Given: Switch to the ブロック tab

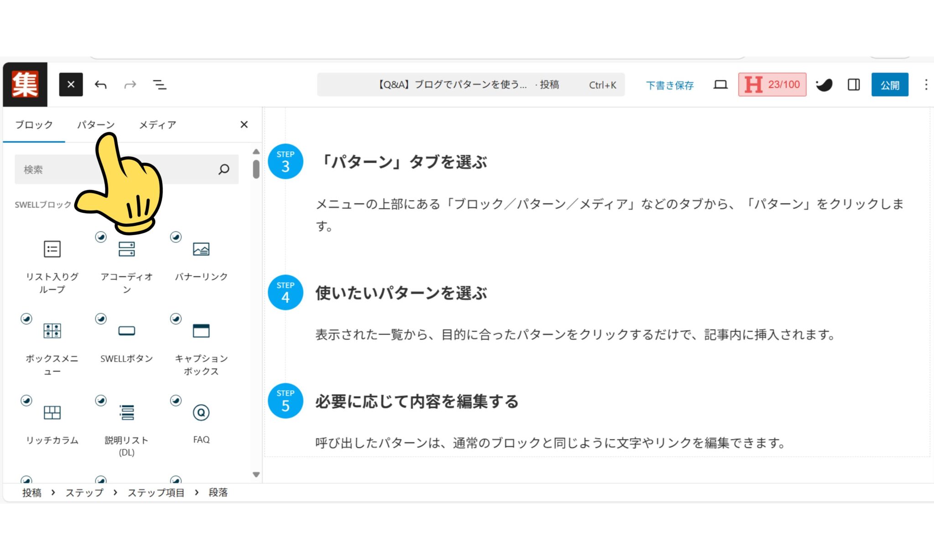Looking at the screenshot, I should [34, 125].
